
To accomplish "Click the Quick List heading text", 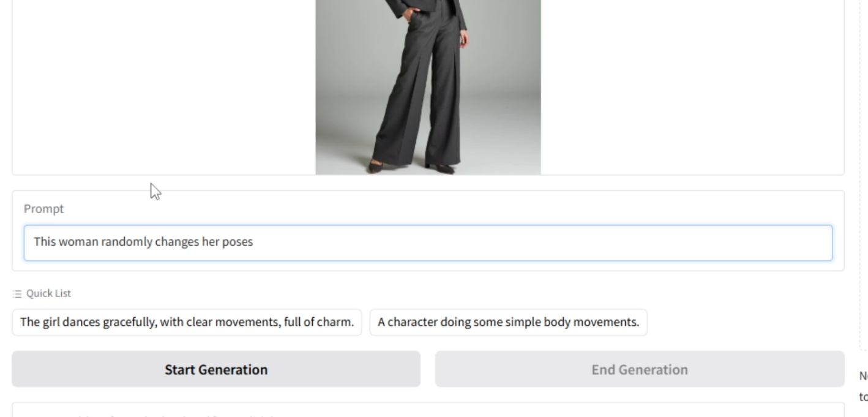I will pyautogui.click(x=48, y=293).
